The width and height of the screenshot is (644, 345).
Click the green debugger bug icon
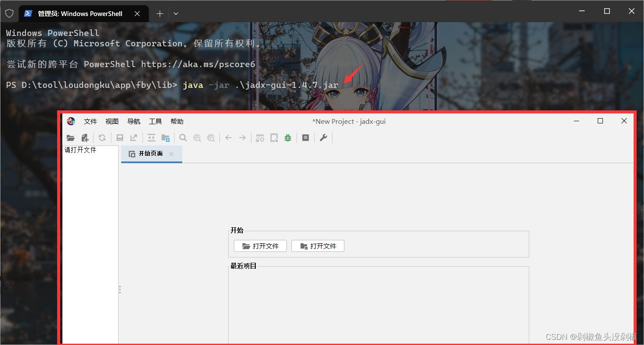(288, 138)
